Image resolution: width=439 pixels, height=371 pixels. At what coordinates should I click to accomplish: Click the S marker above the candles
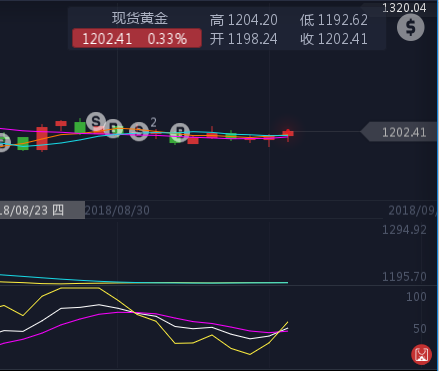[96, 122]
